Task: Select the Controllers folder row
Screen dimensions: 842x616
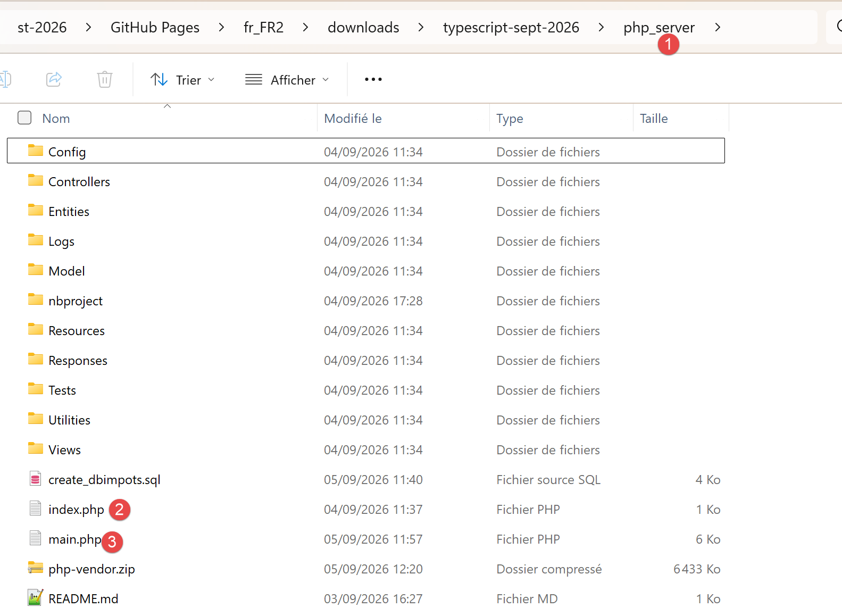Action: tap(366, 181)
